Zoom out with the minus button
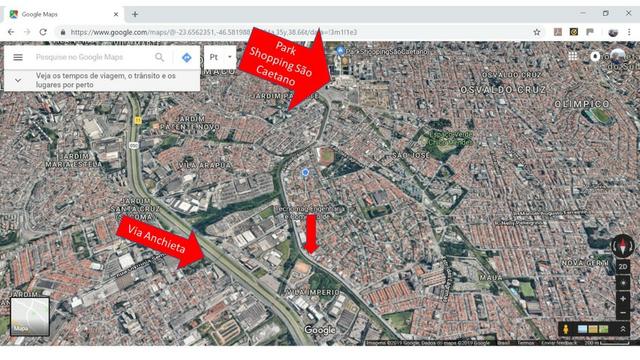The width and height of the screenshot is (640, 360). pyautogui.click(x=622, y=313)
